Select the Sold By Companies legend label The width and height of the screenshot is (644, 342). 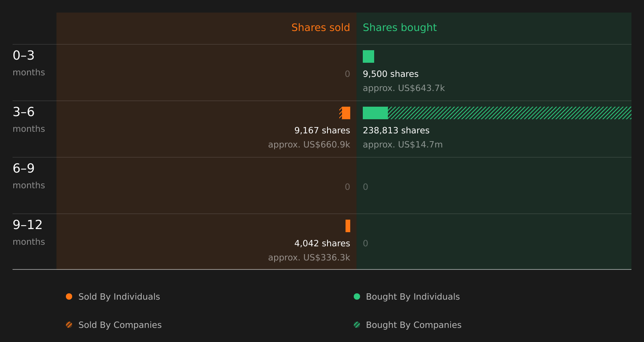point(120,325)
